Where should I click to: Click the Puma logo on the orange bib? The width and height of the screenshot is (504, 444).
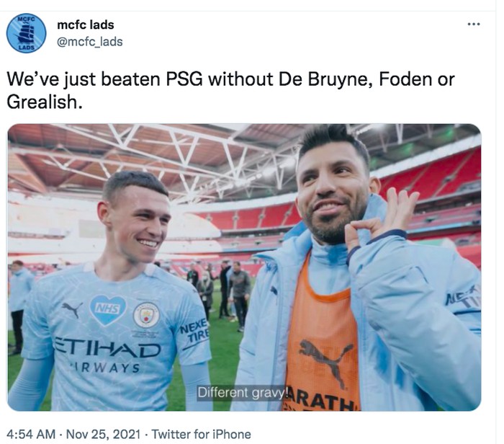[x=325, y=360]
